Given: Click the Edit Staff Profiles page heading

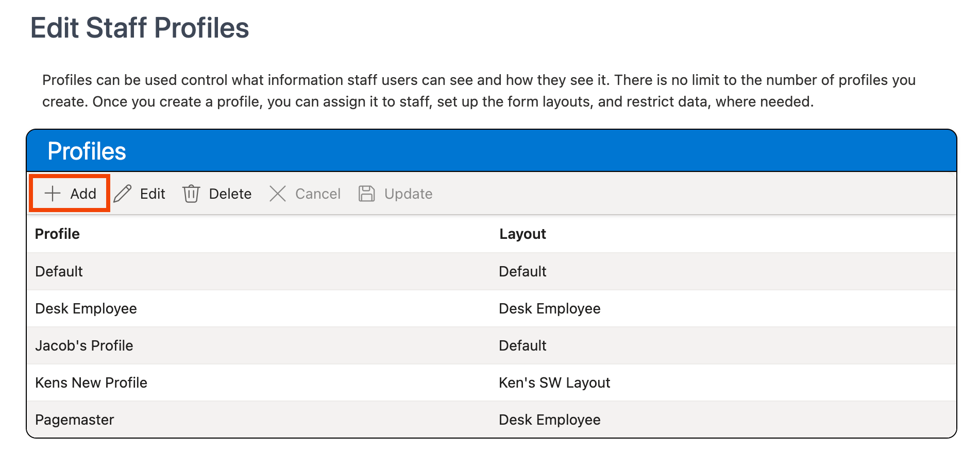Looking at the screenshot, I should (x=140, y=28).
